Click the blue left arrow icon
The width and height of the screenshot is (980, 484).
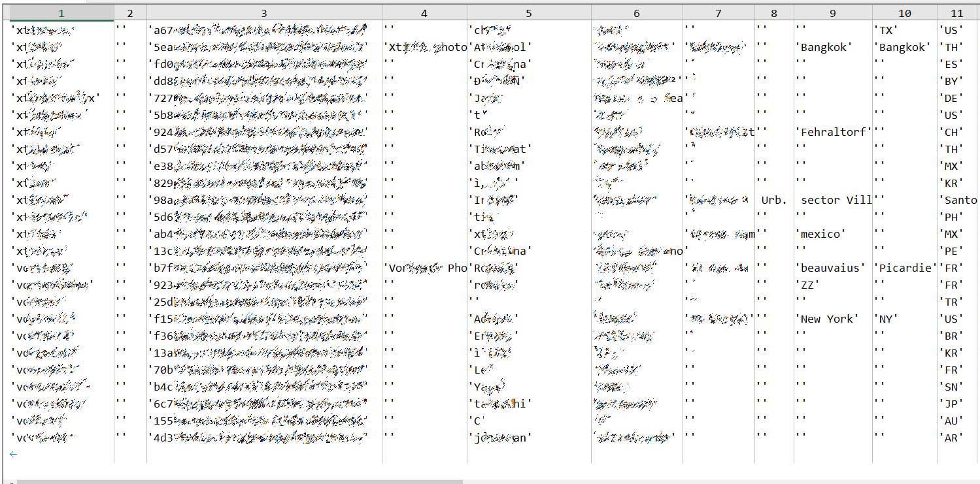click(13, 454)
